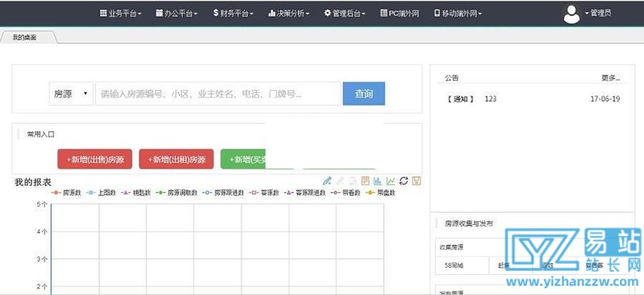The width and height of the screenshot is (644, 295).
Task: Switch chart to bar graph icon
Action: [x=378, y=181]
